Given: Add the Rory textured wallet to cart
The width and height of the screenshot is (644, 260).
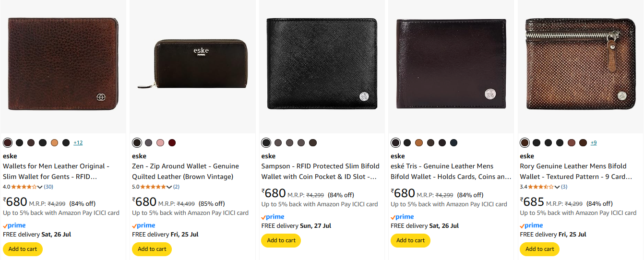Looking at the screenshot, I should 539,249.
